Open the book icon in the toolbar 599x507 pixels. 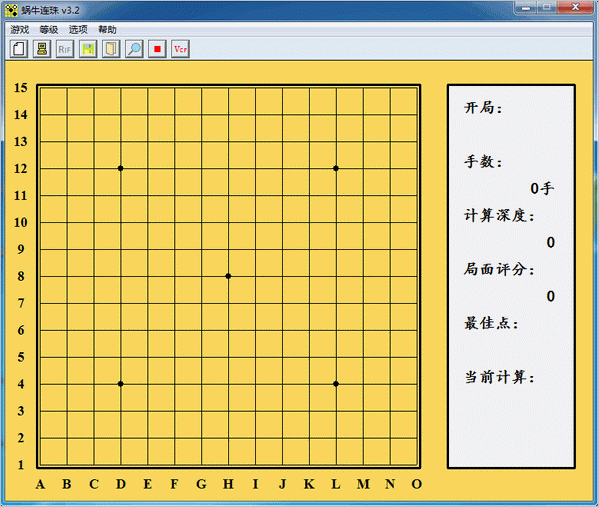click(111, 49)
